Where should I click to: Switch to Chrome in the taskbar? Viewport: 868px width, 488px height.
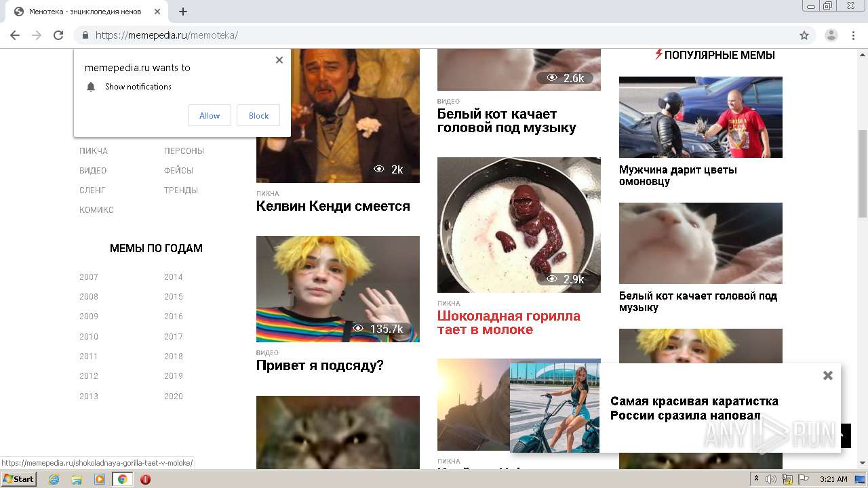pos(122,479)
